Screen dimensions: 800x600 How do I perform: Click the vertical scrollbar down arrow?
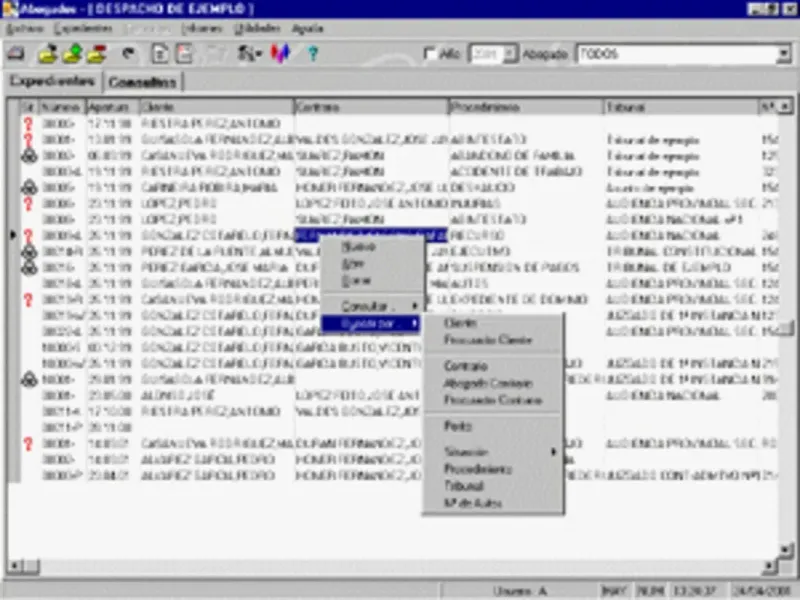(x=786, y=549)
